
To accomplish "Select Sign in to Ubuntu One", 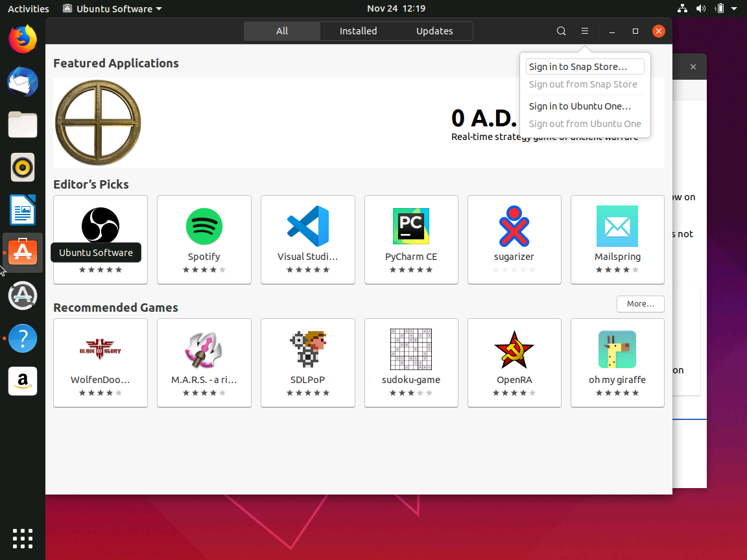I will [x=585, y=106].
